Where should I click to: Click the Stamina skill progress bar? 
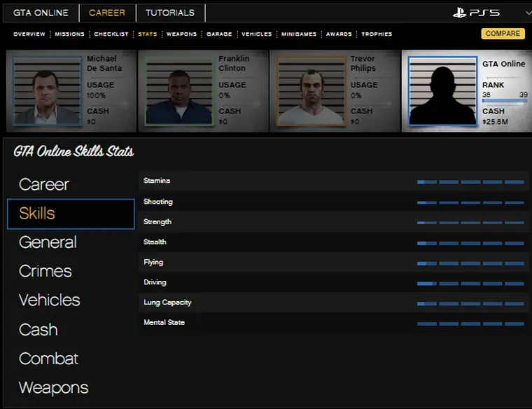click(x=470, y=182)
